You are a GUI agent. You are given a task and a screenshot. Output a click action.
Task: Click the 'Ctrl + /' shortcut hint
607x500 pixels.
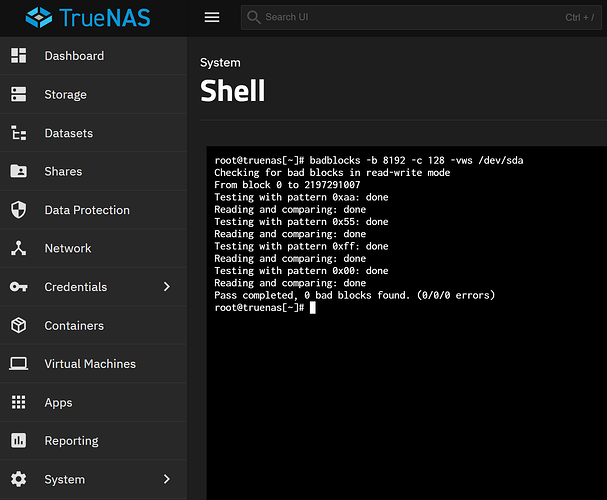point(580,17)
